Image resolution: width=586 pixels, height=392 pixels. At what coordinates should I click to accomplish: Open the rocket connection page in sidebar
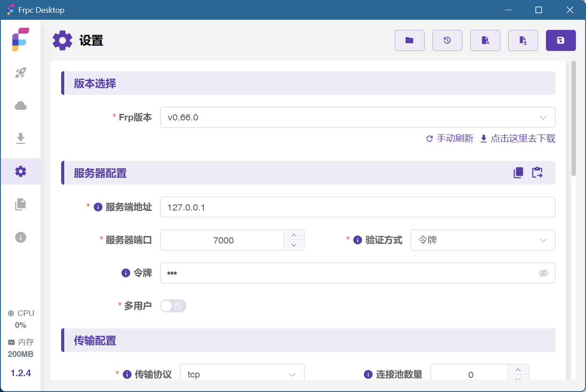21,73
